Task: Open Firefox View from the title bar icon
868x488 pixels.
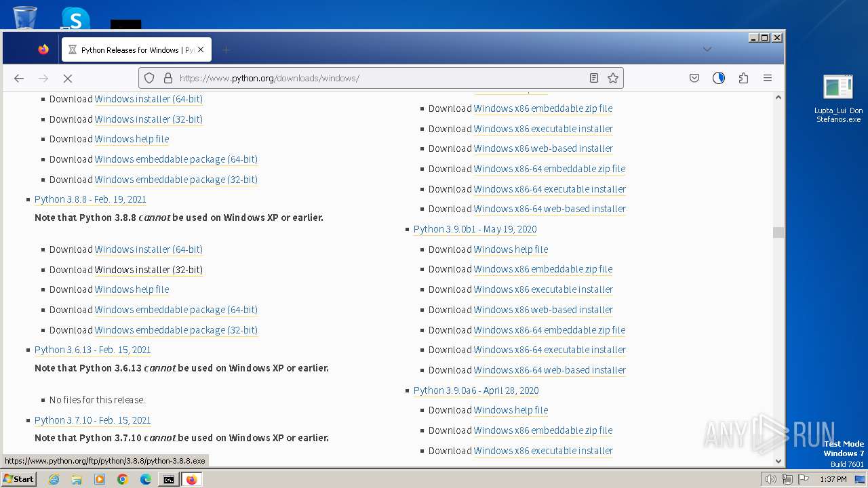Action: coord(43,49)
